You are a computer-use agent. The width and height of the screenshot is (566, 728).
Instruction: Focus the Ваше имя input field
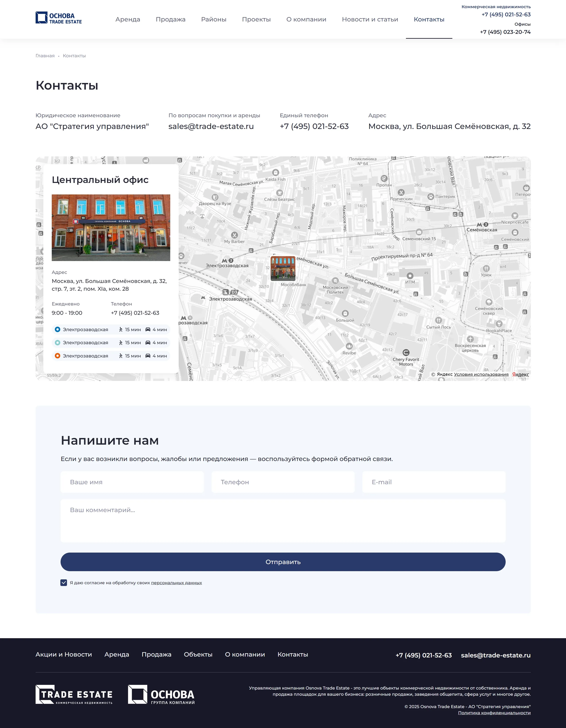pyautogui.click(x=132, y=482)
